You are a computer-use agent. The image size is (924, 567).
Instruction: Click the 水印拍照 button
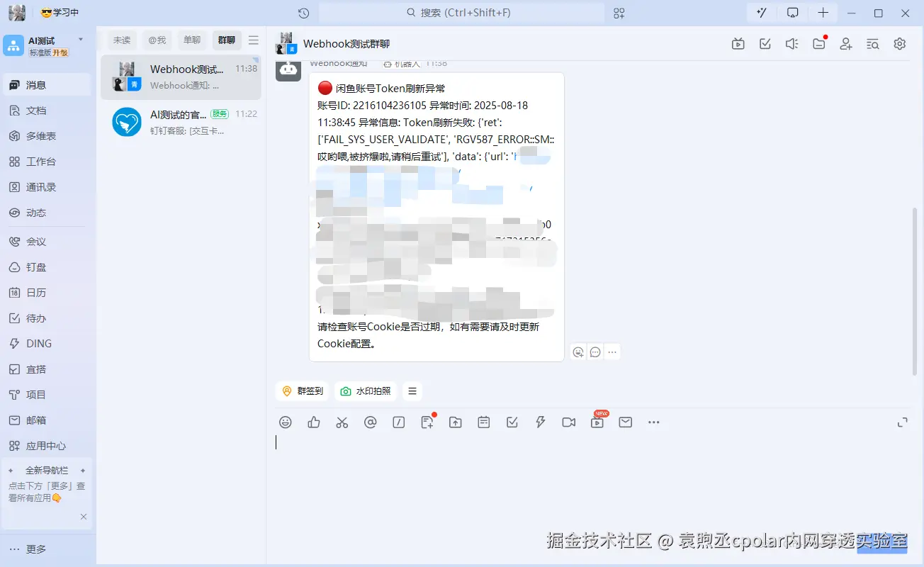(366, 391)
